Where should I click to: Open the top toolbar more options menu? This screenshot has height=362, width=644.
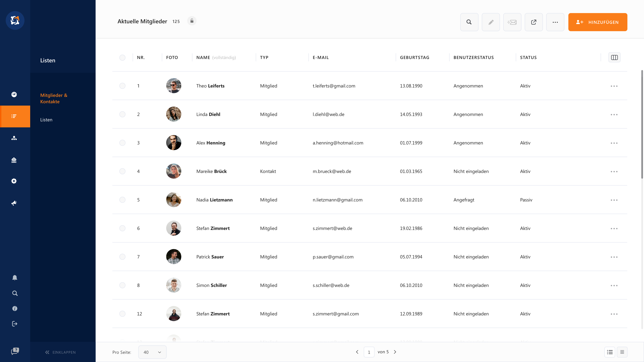pos(555,22)
